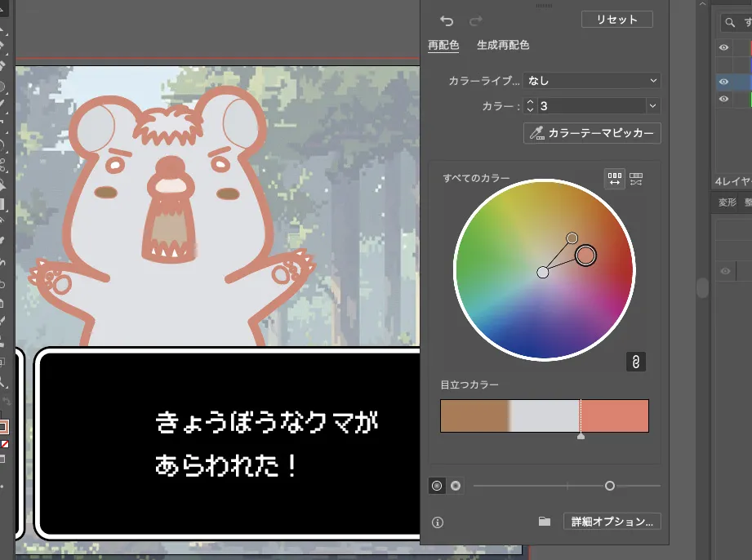
Task: Toggle visibility eye of the top layer
Action: point(723,47)
